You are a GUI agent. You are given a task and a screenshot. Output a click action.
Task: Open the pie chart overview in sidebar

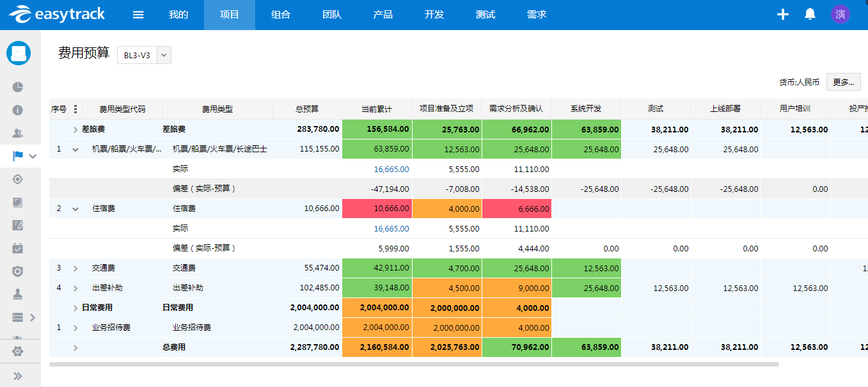pyautogui.click(x=18, y=87)
